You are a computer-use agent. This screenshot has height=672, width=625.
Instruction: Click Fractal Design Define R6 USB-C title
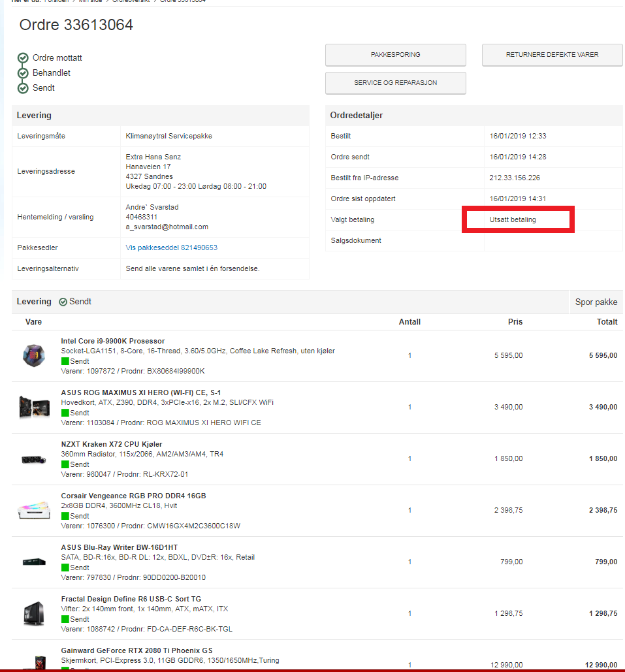point(131,599)
